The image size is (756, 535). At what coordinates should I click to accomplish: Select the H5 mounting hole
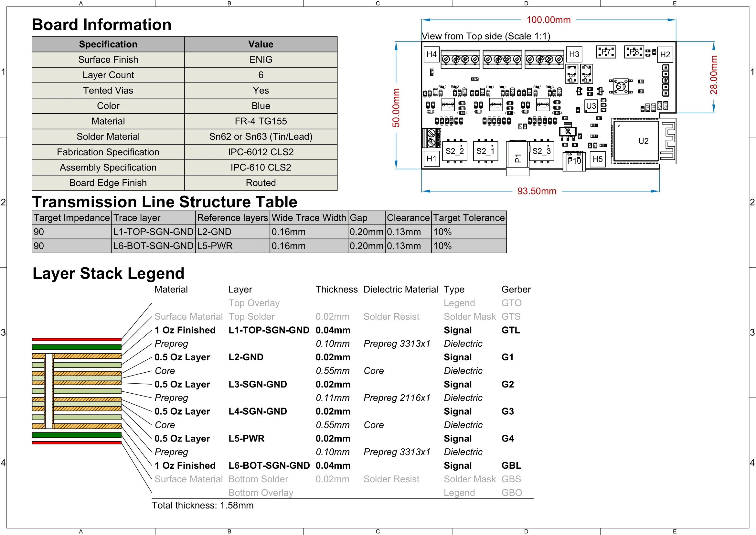(x=598, y=159)
